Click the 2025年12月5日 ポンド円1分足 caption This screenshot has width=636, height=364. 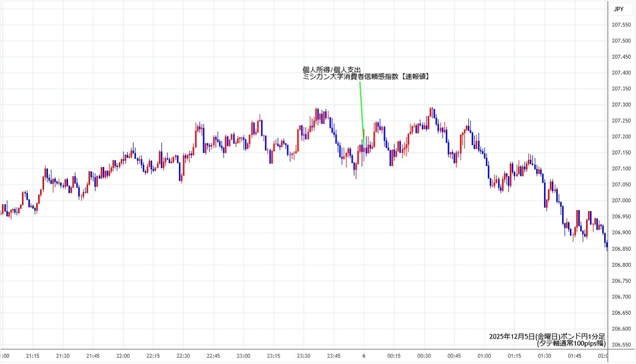pos(547,337)
